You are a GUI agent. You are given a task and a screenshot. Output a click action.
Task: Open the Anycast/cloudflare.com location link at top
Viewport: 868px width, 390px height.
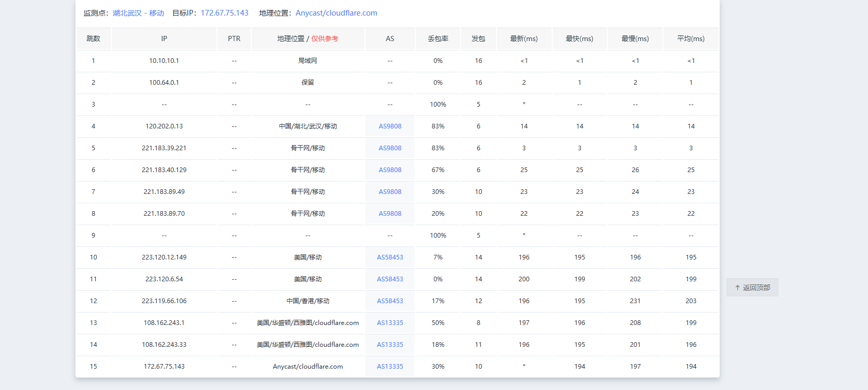click(x=336, y=13)
